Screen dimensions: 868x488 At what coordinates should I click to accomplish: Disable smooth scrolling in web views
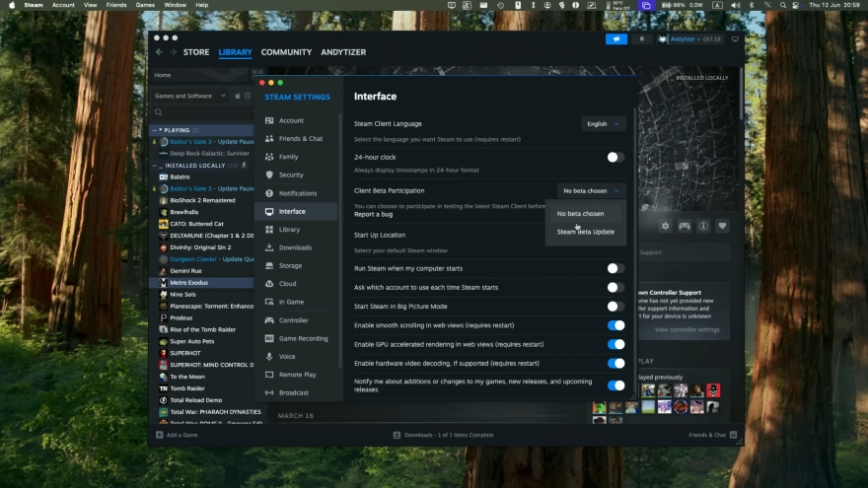coord(615,325)
